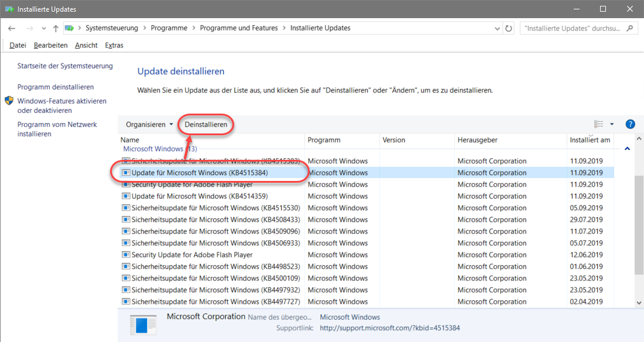Sort by the Installiert am column header
The height and width of the screenshot is (342, 644).
pyautogui.click(x=590, y=140)
